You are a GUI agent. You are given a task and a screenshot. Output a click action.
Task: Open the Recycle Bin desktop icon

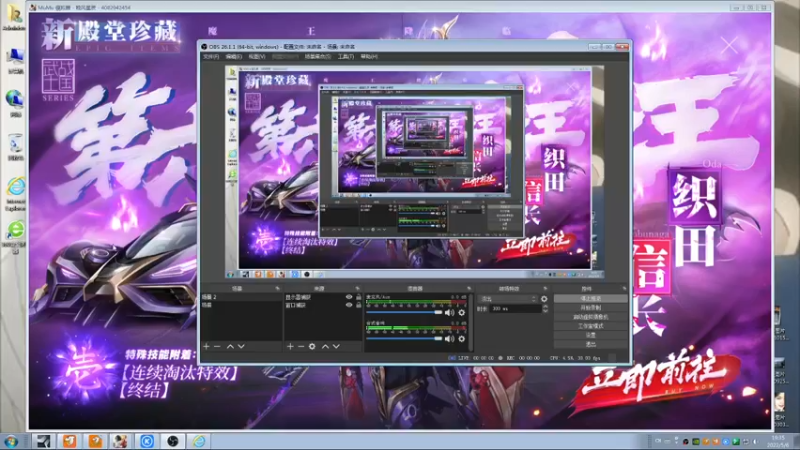[15, 147]
